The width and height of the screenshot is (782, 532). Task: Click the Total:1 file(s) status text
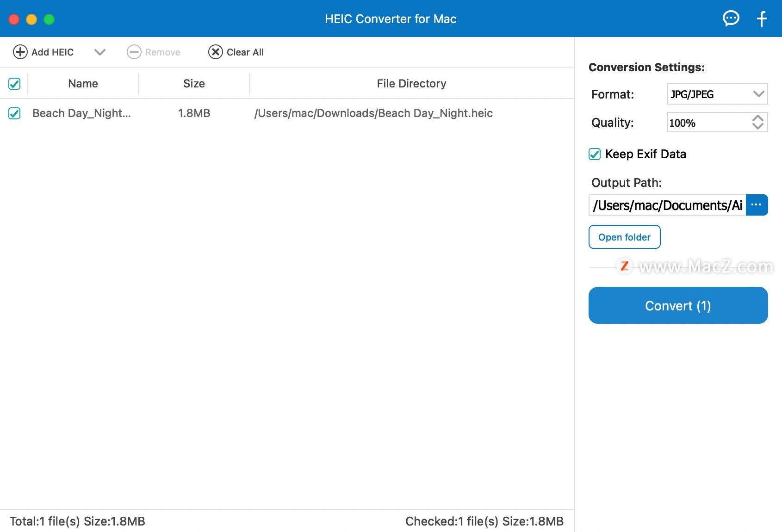(x=77, y=521)
